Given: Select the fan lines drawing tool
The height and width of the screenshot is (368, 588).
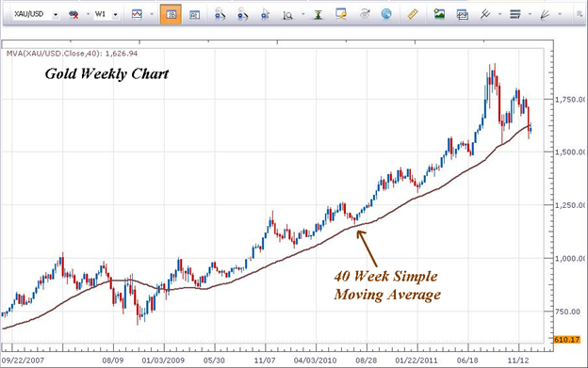Looking at the screenshot, I should [545, 15].
